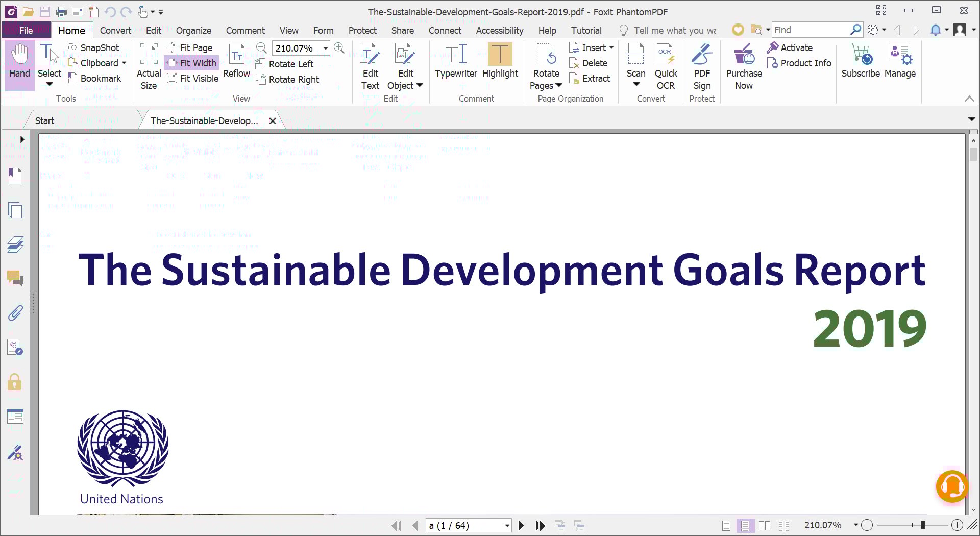Viewport: 980px width, 536px height.
Task: Set view to Actual Size
Action: (x=149, y=66)
